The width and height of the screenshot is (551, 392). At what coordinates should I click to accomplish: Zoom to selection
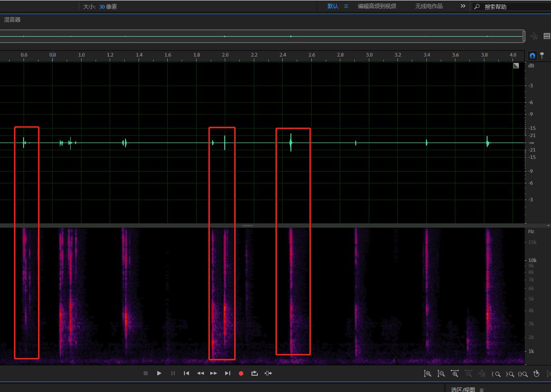tap(523, 374)
